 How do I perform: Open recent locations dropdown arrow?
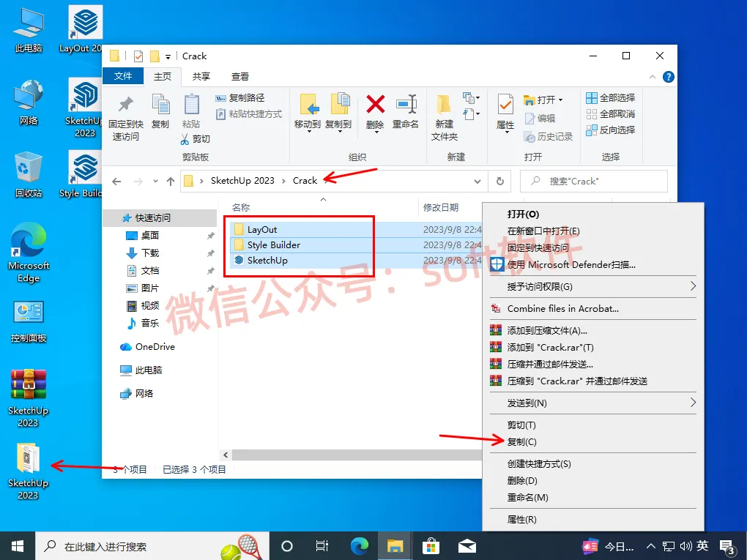tap(155, 182)
